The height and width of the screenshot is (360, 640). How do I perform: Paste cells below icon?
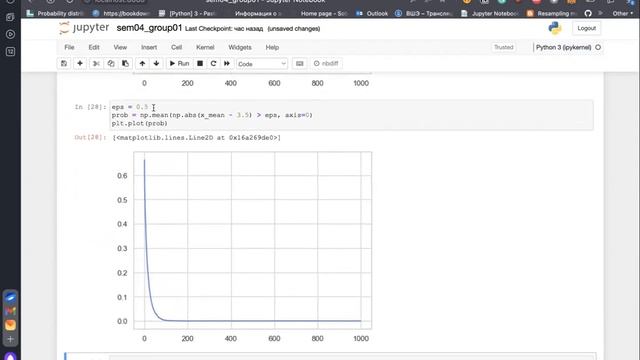click(x=125, y=64)
